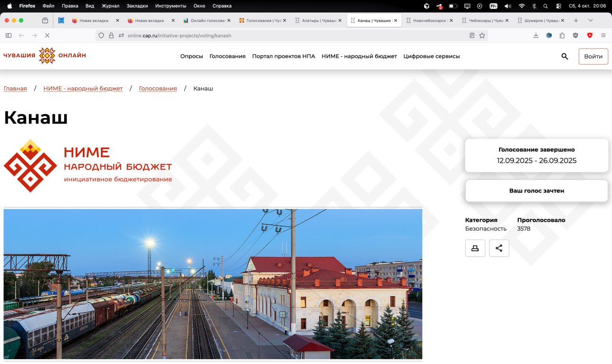Click the print icon button

pyautogui.click(x=475, y=248)
